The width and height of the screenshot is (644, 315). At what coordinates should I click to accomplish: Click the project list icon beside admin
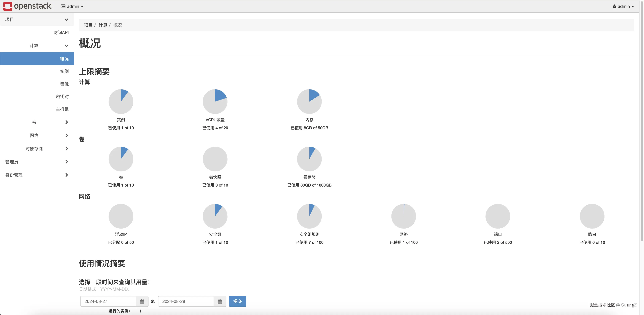(63, 7)
